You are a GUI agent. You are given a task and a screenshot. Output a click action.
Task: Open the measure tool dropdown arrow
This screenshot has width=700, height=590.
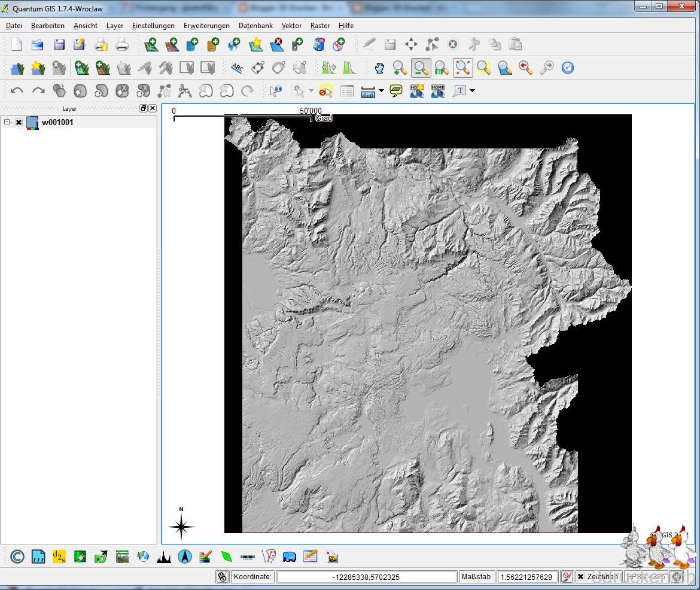tap(381, 91)
